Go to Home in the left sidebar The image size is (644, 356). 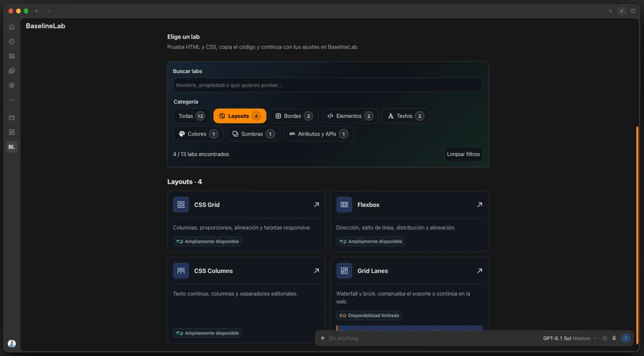(x=12, y=27)
